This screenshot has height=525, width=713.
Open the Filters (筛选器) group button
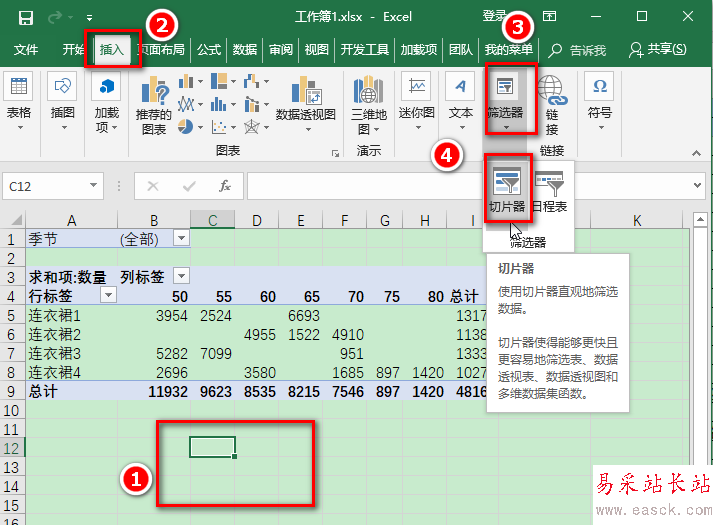coord(505,102)
